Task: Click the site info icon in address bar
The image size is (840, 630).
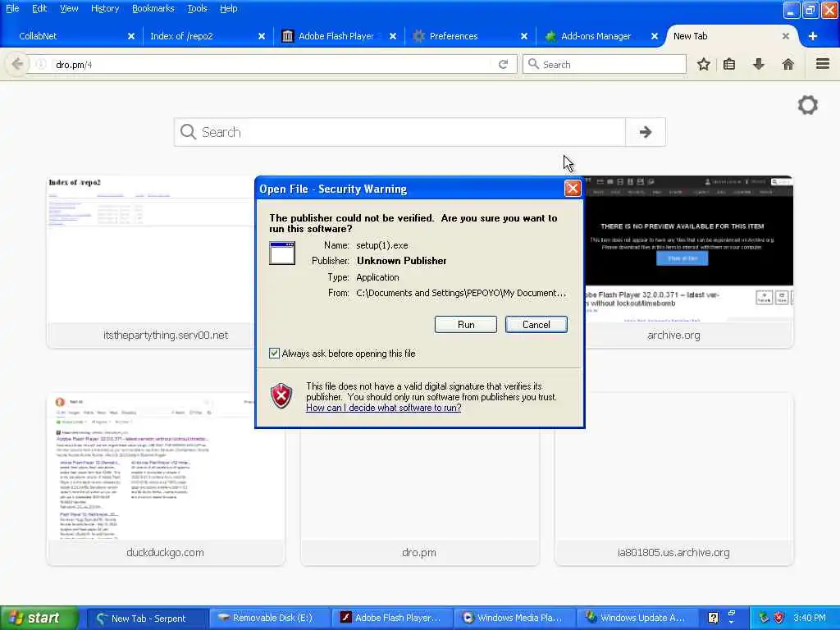Action: point(41,64)
